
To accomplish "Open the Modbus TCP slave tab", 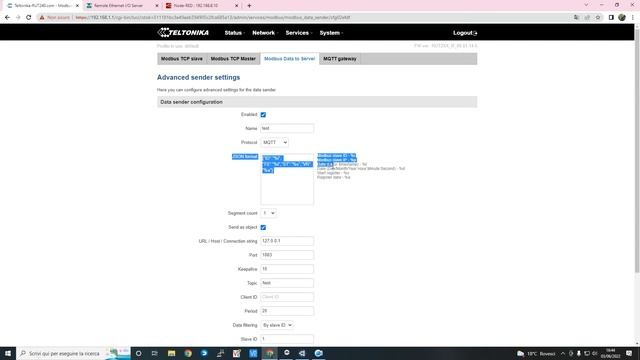I will tap(182, 59).
